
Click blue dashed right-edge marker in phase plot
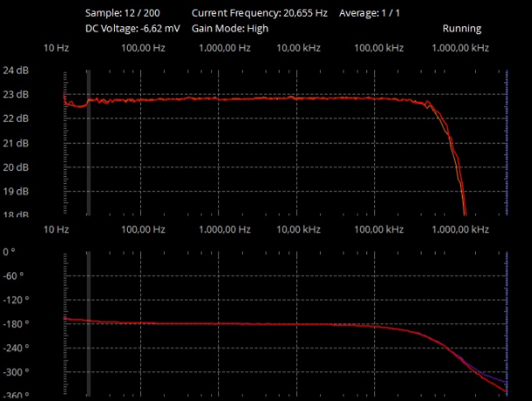point(507,324)
